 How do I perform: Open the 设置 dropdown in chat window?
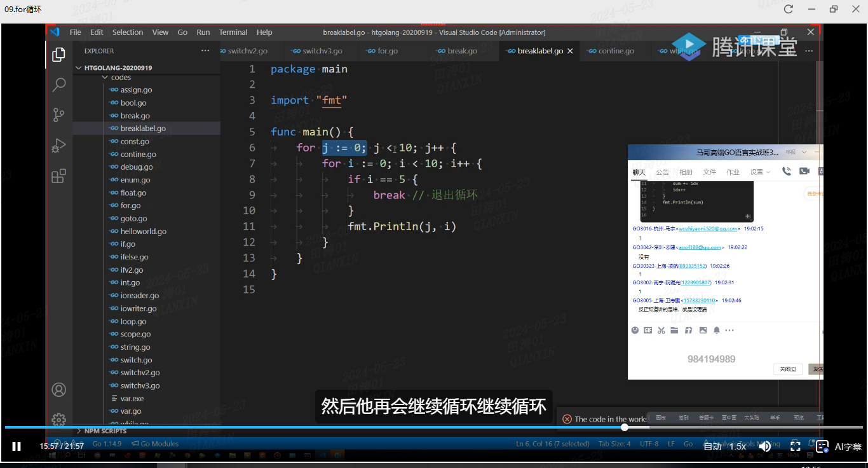pyautogui.click(x=760, y=172)
